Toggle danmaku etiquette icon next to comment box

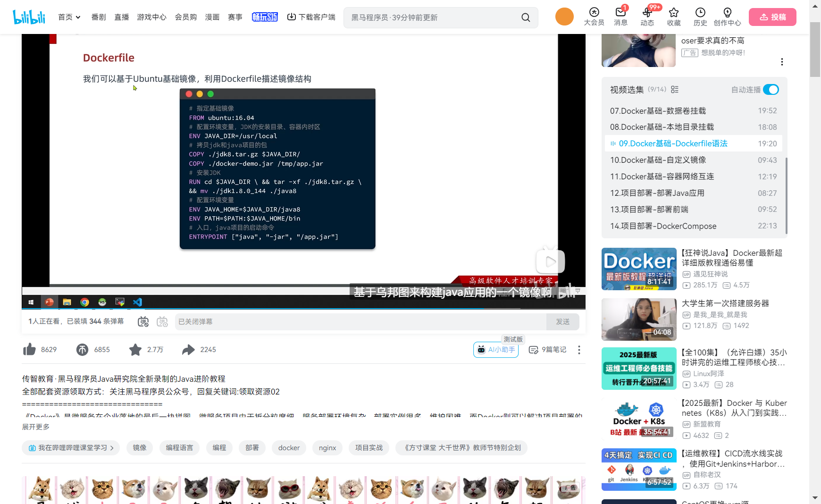162,322
